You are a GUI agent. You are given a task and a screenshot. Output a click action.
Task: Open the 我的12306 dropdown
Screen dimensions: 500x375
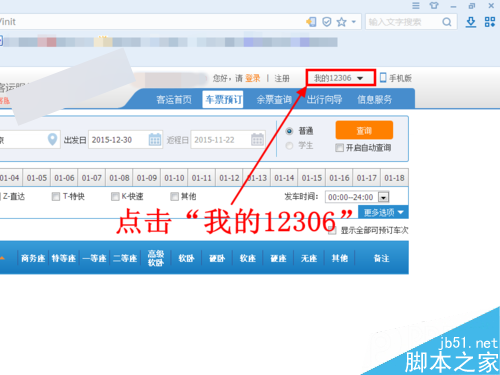[x=341, y=78]
